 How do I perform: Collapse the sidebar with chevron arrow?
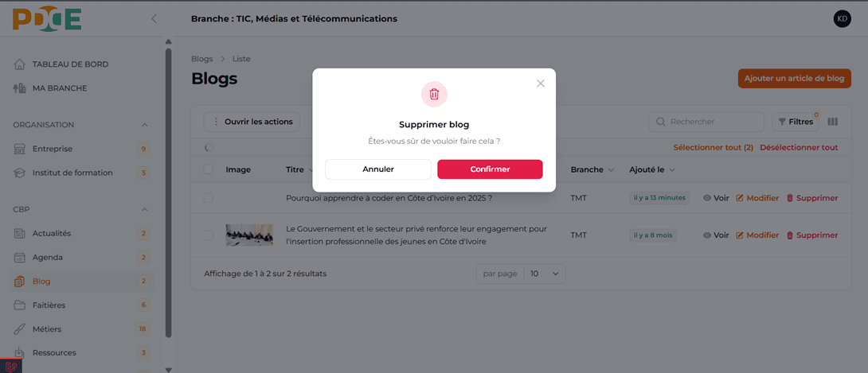(154, 19)
